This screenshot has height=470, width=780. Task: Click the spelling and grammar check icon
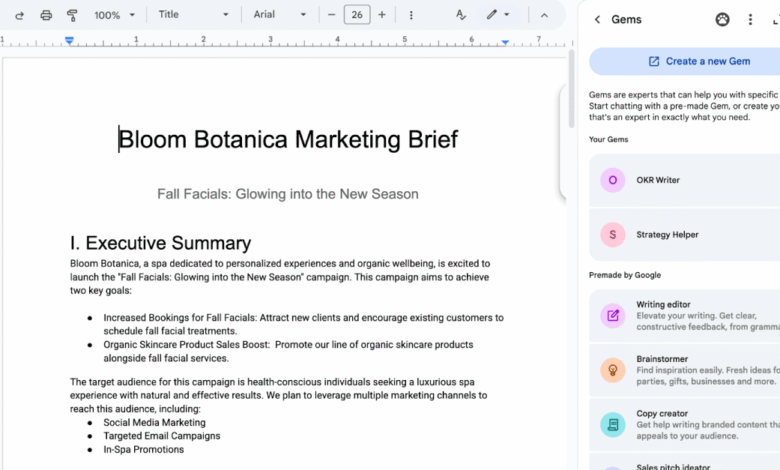tap(461, 15)
